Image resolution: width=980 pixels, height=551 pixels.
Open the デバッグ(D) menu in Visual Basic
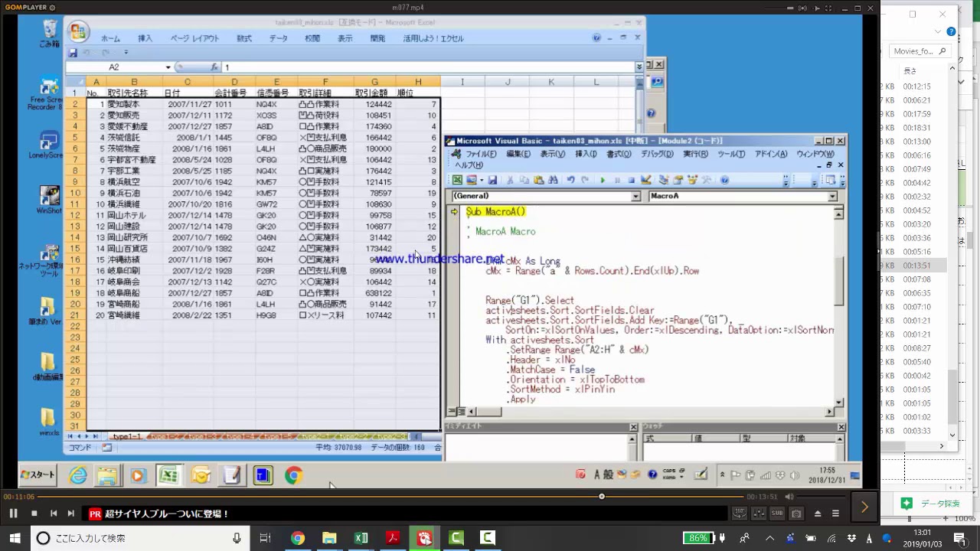(656, 154)
